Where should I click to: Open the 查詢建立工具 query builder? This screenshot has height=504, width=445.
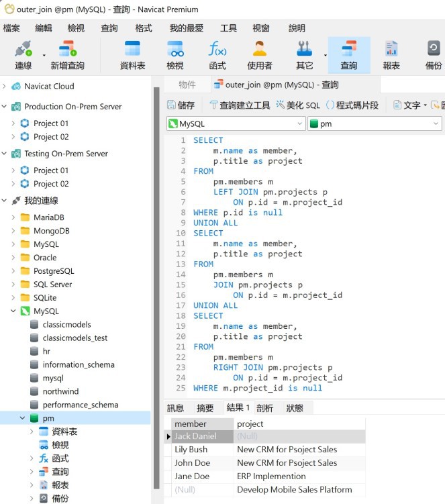click(239, 105)
